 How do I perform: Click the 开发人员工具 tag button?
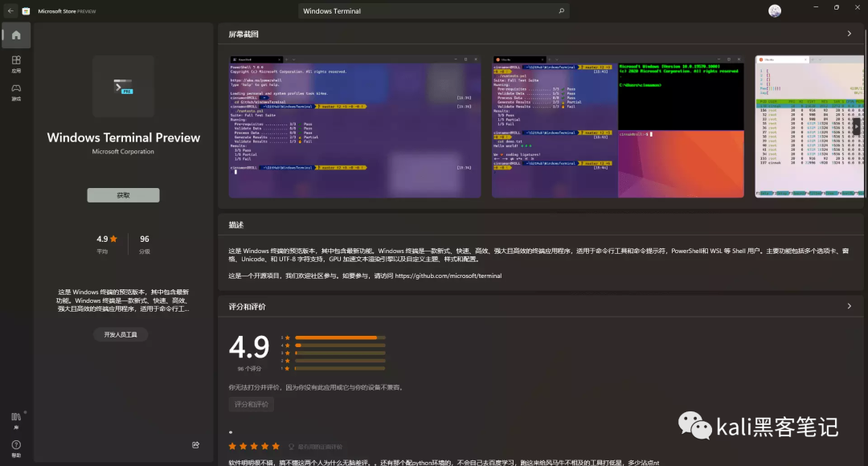[120, 334]
